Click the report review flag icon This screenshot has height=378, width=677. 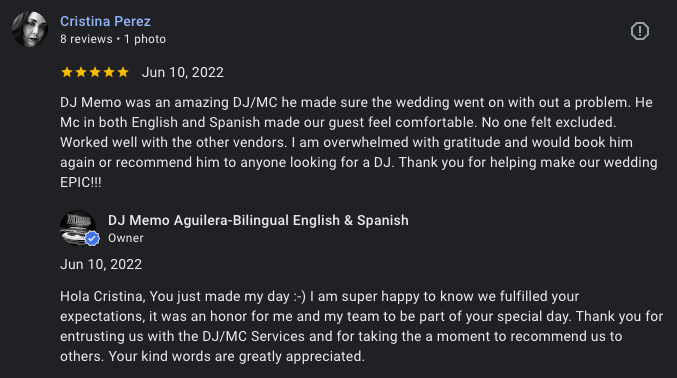tap(639, 31)
